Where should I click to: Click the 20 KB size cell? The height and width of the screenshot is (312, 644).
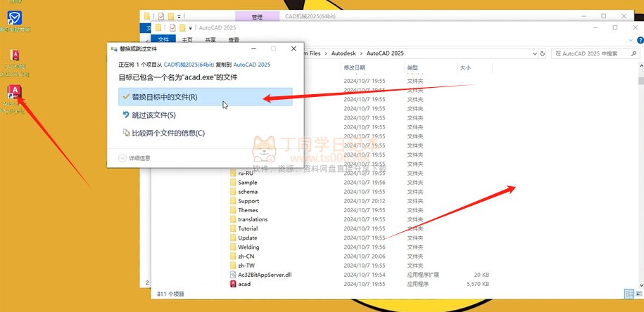coord(481,275)
